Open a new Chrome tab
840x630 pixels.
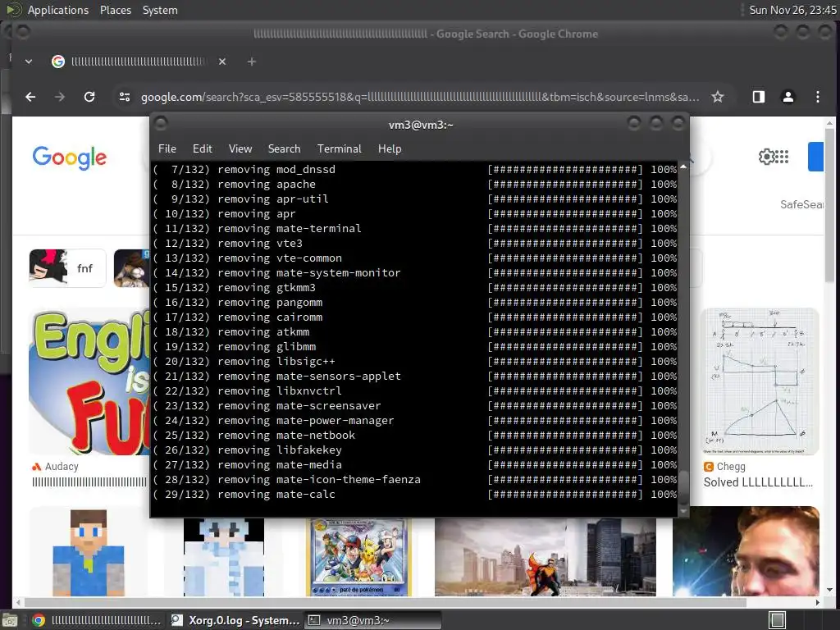251,62
